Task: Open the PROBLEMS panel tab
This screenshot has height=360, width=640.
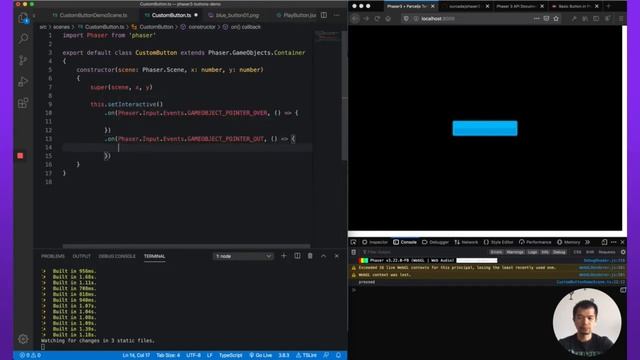Action: (53, 256)
